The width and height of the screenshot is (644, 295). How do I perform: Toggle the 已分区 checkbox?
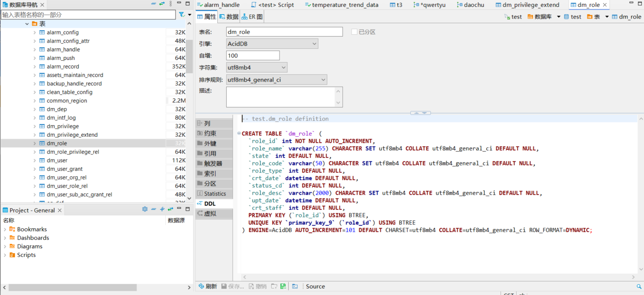tap(354, 32)
